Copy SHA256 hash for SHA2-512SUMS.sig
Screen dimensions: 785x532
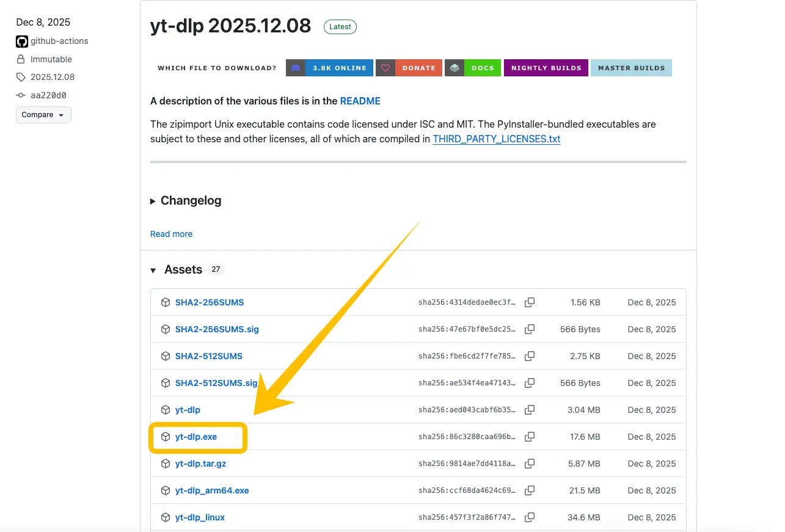pos(530,383)
